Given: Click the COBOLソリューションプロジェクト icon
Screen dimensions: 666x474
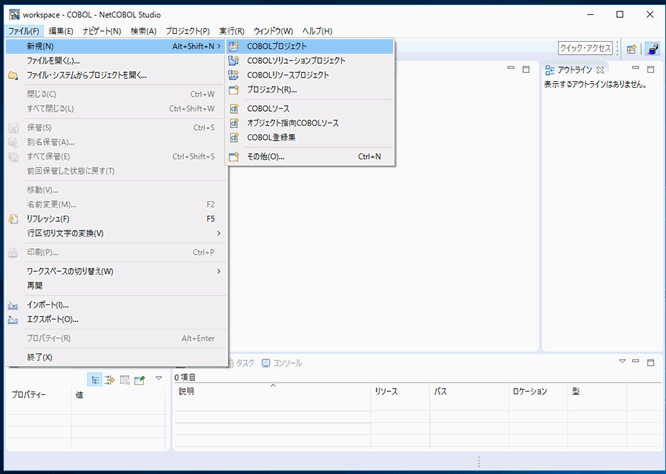Looking at the screenshot, I should [234, 61].
